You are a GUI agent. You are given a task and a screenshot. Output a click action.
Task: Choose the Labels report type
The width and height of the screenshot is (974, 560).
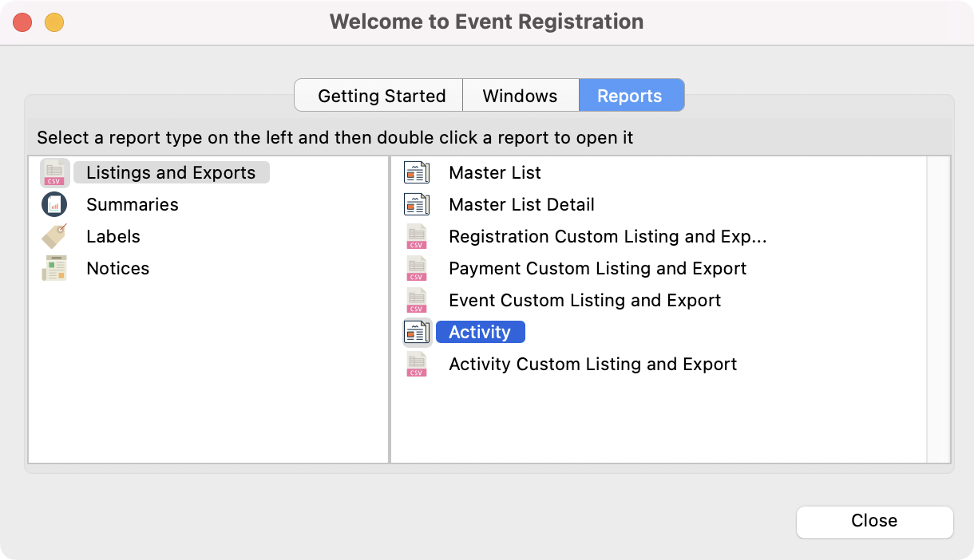113,237
